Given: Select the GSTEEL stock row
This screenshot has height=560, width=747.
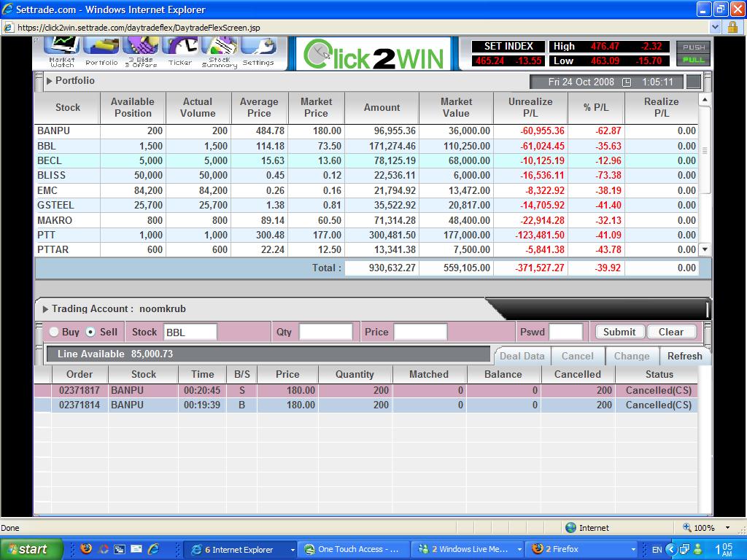Looking at the screenshot, I should point(366,205).
